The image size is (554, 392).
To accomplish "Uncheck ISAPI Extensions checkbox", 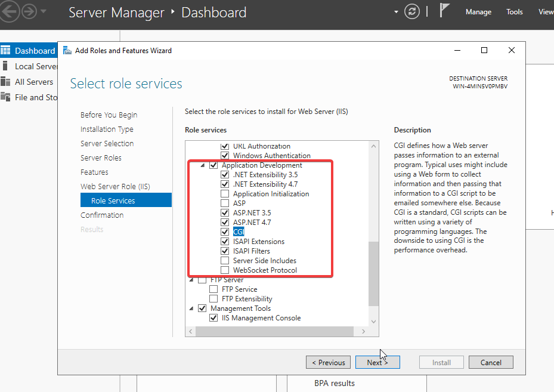I will pos(225,242).
